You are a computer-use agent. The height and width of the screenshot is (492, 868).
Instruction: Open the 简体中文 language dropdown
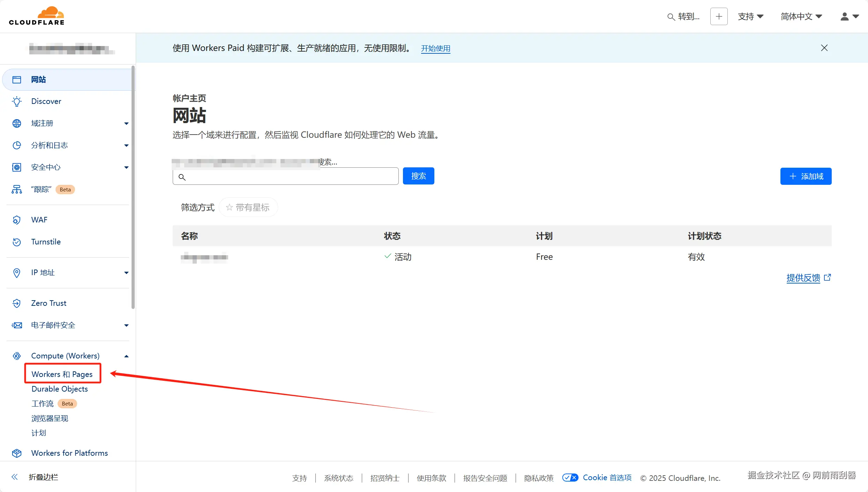(801, 16)
